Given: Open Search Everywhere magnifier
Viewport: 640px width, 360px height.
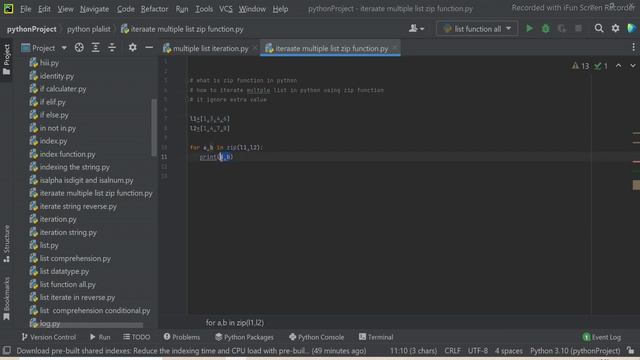Looking at the screenshot, I should [599, 29].
